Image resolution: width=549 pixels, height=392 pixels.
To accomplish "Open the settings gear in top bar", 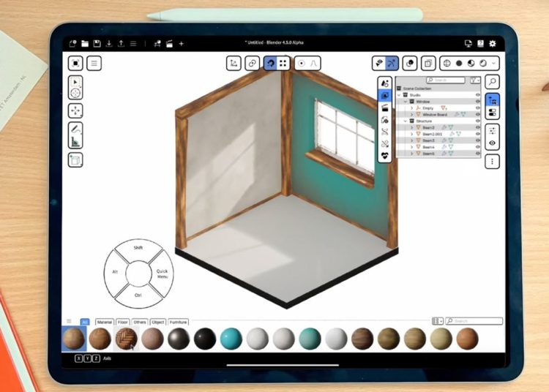I will (x=493, y=44).
